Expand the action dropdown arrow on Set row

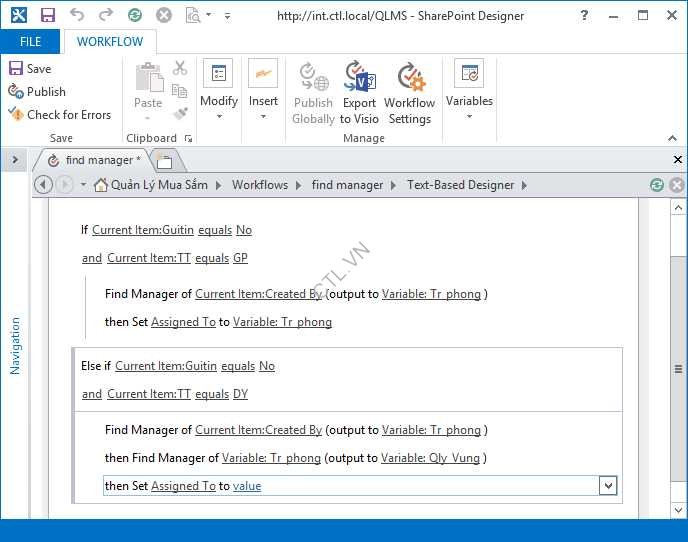pos(607,486)
